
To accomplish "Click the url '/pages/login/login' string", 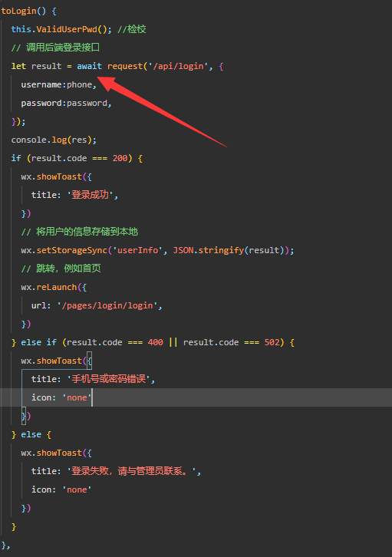I will click(x=107, y=305).
